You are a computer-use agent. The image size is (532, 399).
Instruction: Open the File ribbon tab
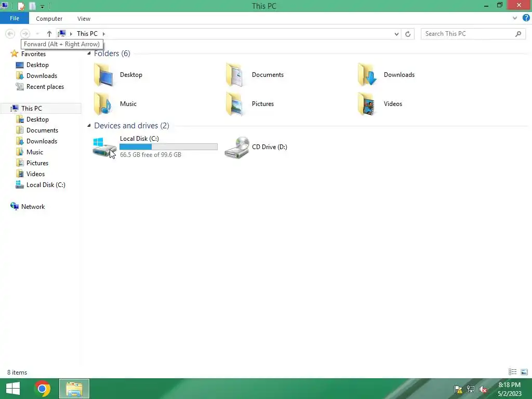coord(15,18)
